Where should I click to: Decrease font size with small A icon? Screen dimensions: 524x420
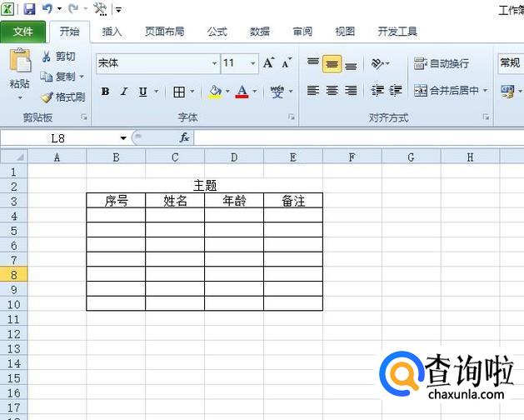(286, 62)
